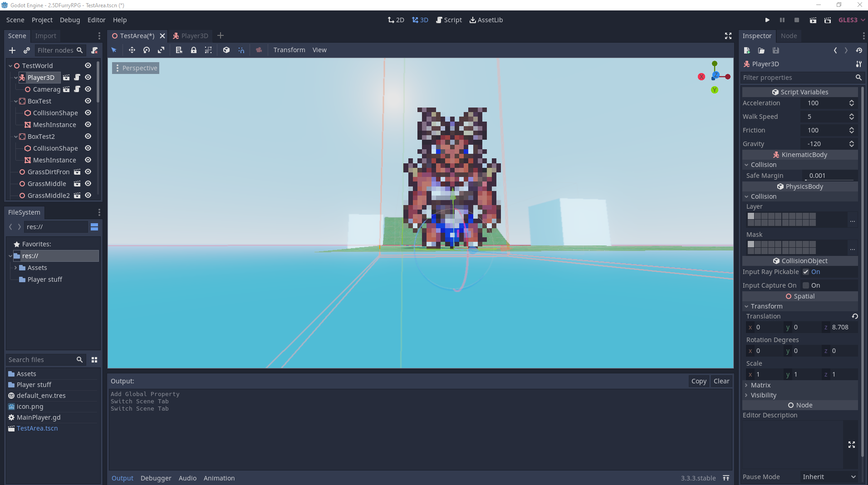Click the Search files field

pos(46,360)
